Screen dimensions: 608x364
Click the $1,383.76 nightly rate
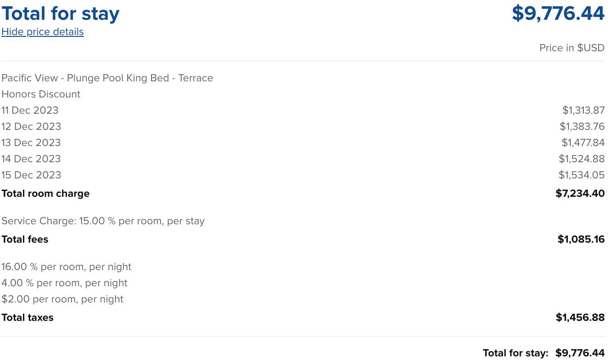click(x=582, y=127)
